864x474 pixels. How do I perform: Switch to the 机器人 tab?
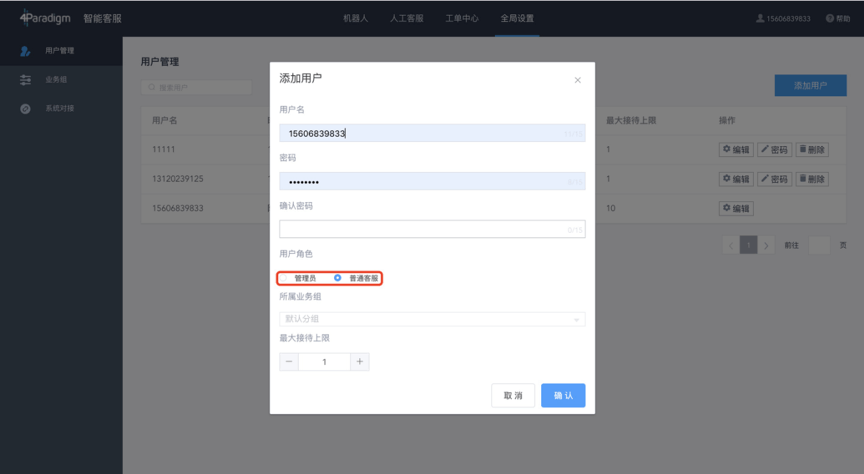[x=355, y=18]
